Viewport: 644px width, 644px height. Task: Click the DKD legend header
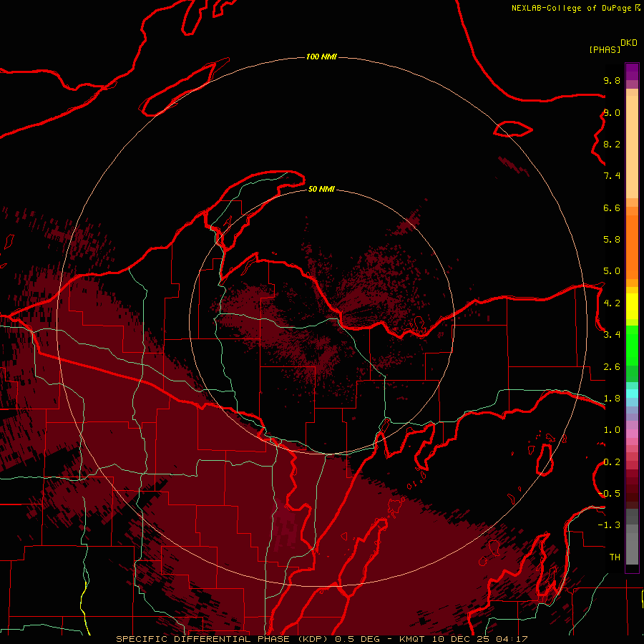(629, 43)
